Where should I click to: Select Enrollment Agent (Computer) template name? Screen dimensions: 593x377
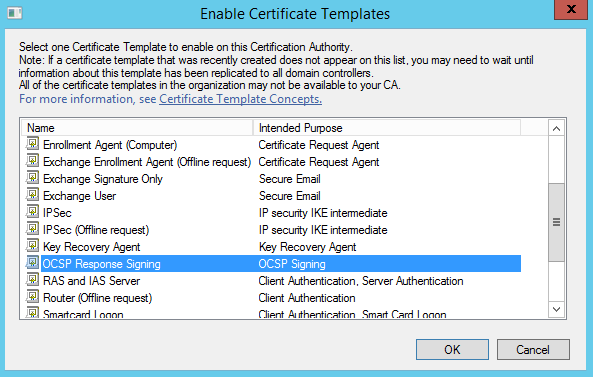110,145
